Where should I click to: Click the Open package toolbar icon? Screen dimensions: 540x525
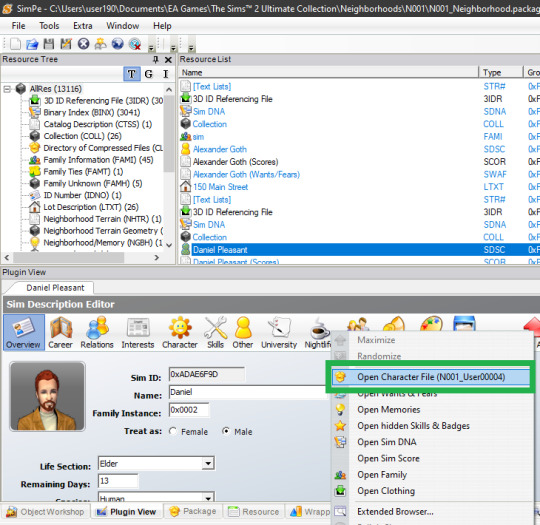pos(32,44)
